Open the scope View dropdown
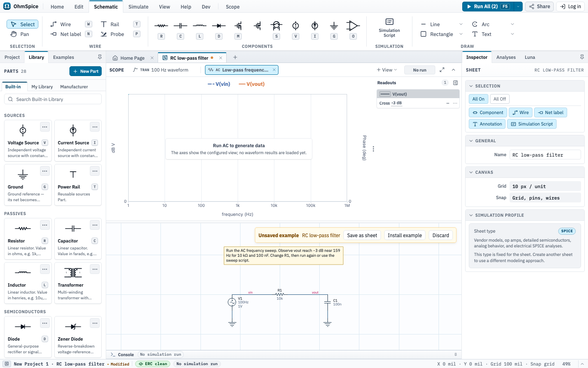The image size is (588, 368). 387,70
